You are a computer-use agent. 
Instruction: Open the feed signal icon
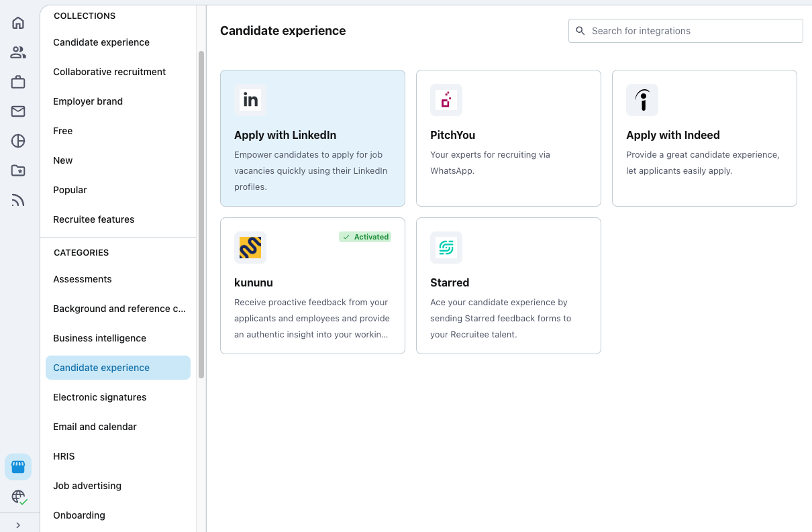point(18,200)
